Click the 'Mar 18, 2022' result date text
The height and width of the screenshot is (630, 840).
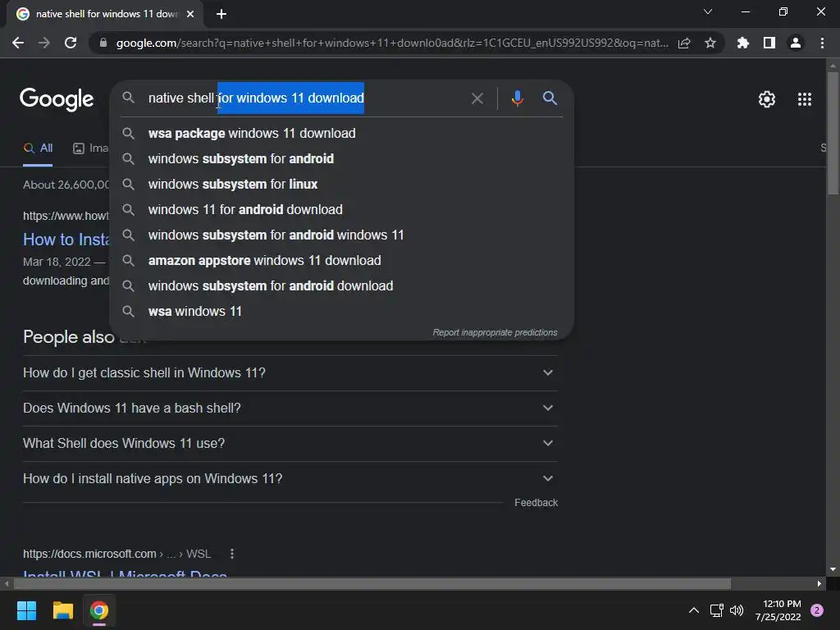(x=57, y=262)
